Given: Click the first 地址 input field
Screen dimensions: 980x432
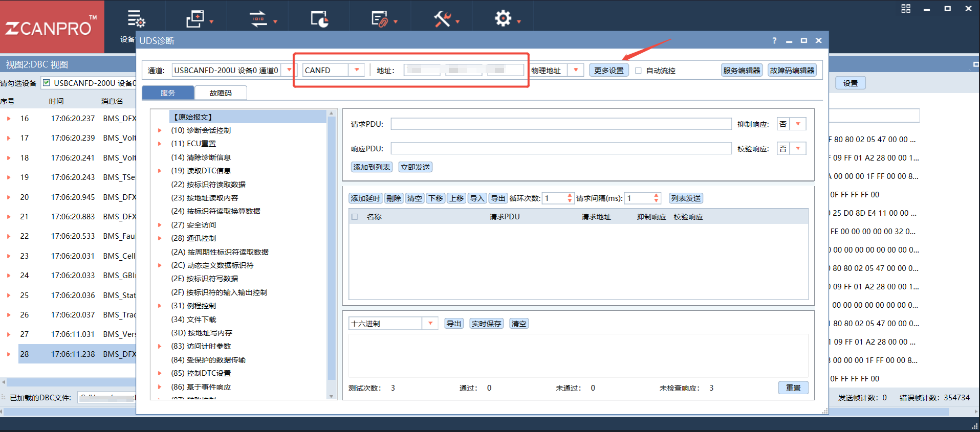Looking at the screenshot, I should click(422, 70).
